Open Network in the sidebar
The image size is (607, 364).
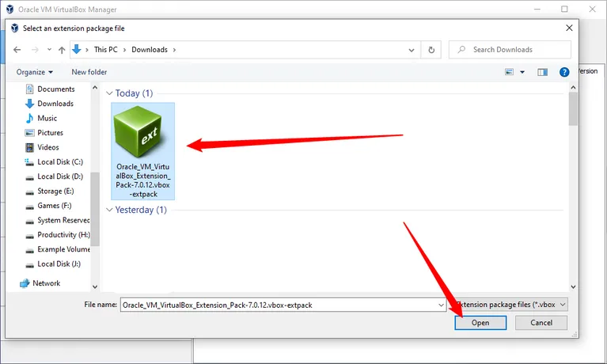click(x=40, y=283)
